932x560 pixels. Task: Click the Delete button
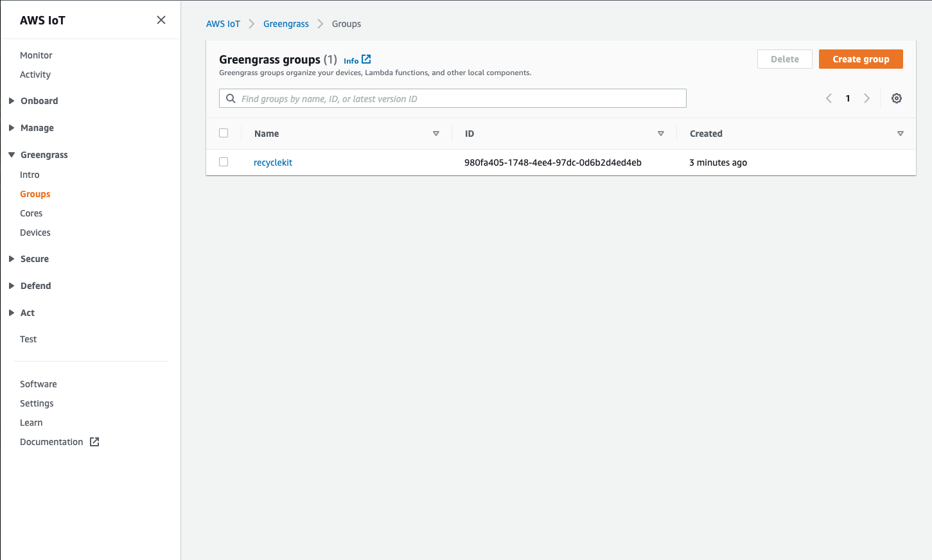785,59
